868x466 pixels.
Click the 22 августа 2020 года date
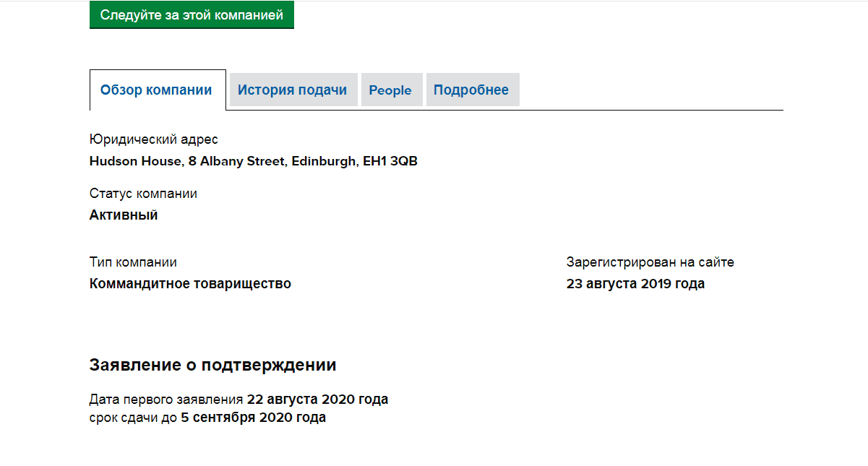pos(317,400)
